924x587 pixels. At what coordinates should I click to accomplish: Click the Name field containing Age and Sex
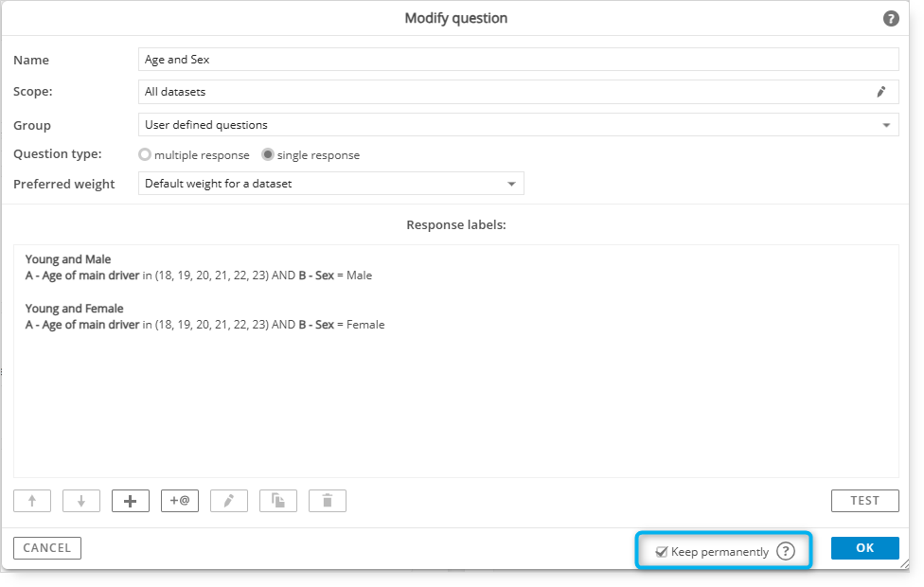tap(519, 60)
